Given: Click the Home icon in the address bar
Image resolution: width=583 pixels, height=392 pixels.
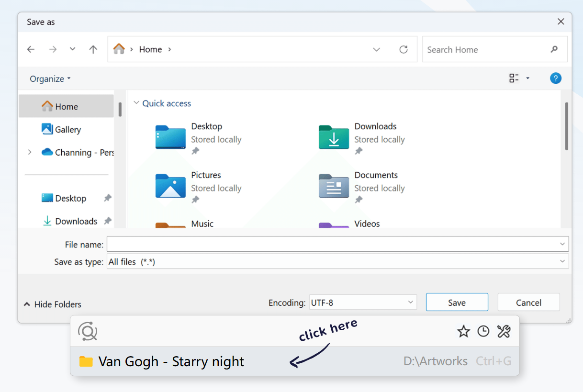Looking at the screenshot, I should (119, 49).
